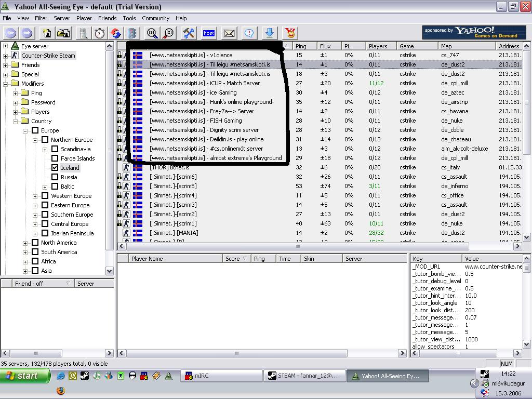Expand the Password modifier node

[15, 102]
